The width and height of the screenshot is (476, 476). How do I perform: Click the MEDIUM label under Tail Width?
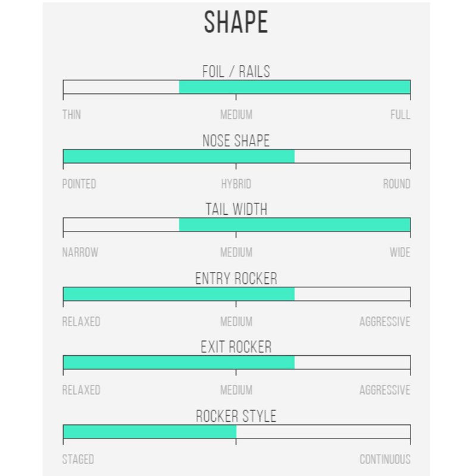click(x=236, y=252)
